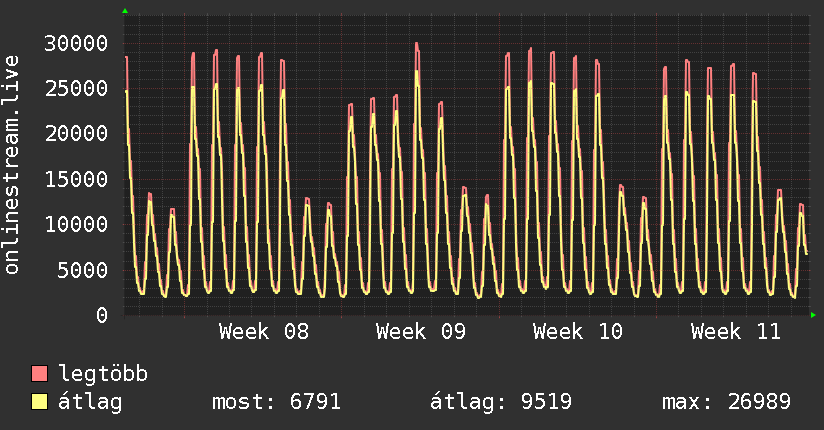This screenshot has height=430, width=824.
Task: Click the átlag: 9519 statistic
Action: [501, 402]
